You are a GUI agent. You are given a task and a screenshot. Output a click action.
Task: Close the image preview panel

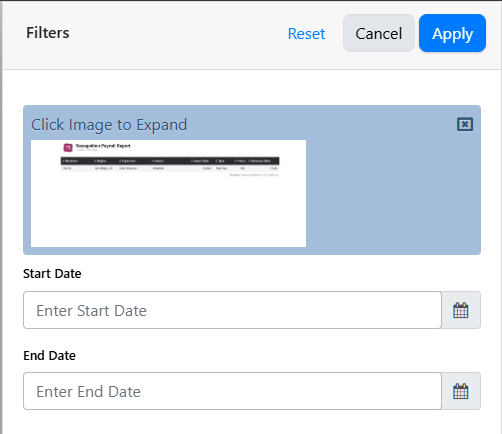click(465, 124)
